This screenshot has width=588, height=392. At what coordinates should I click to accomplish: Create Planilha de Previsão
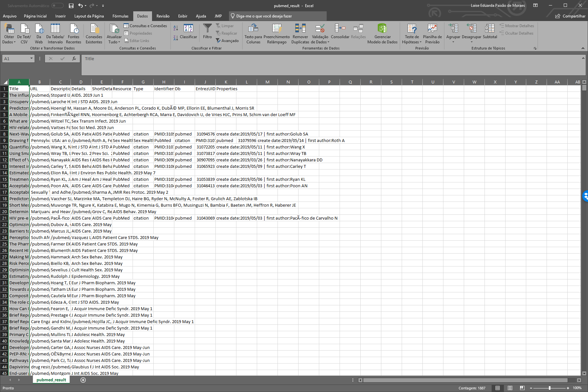click(x=432, y=34)
